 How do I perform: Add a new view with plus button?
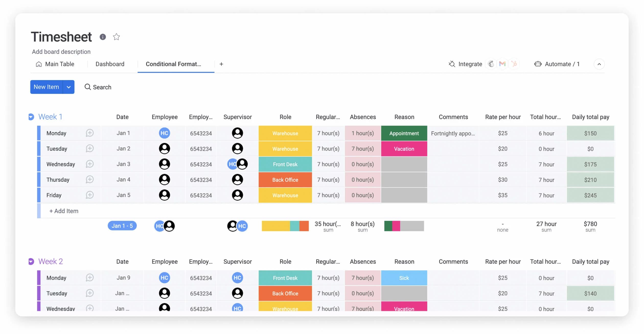(x=221, y=64)
